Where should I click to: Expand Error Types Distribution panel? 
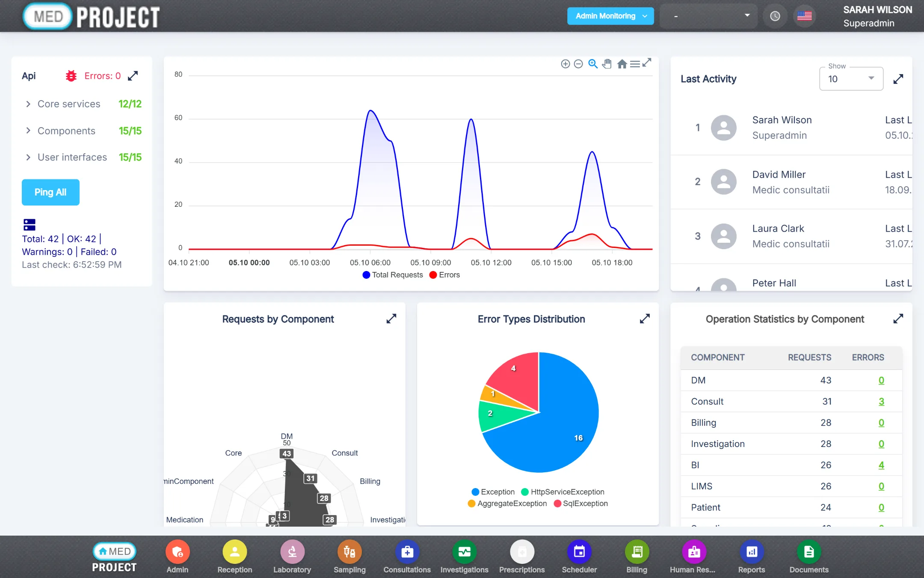645,319
